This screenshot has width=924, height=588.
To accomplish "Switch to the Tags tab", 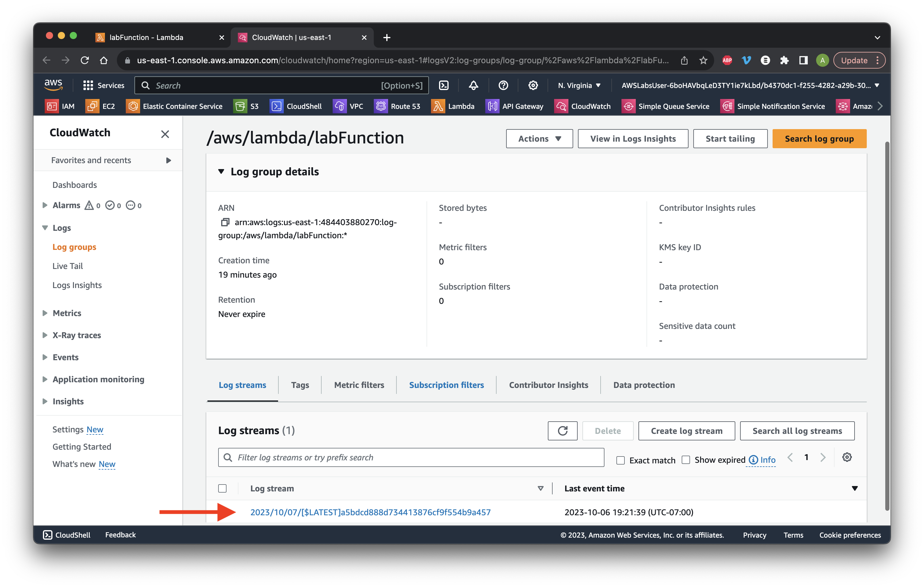I will click(300, 385).
